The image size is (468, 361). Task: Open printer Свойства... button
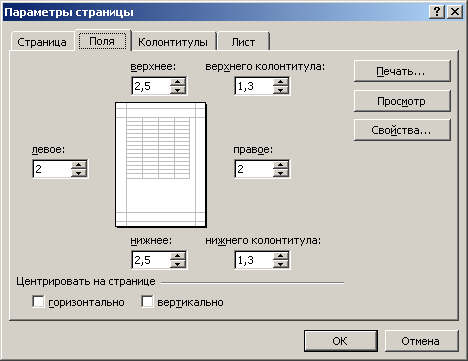(x=402, y=130)
